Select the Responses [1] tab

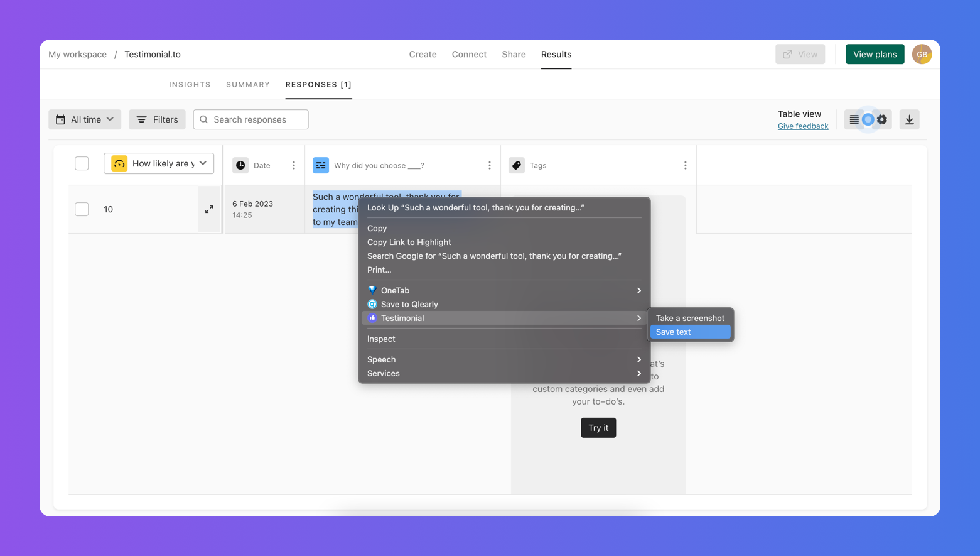pos(318,84)
